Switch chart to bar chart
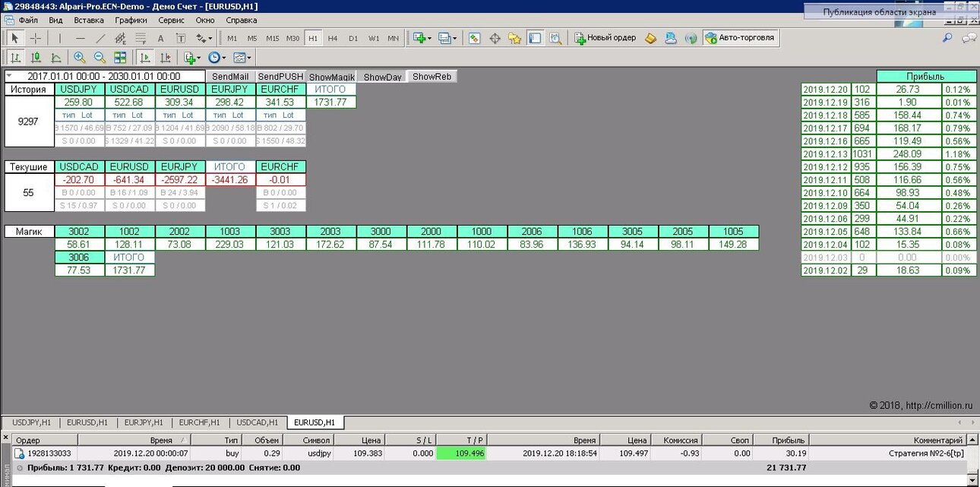 coord(15,58)
